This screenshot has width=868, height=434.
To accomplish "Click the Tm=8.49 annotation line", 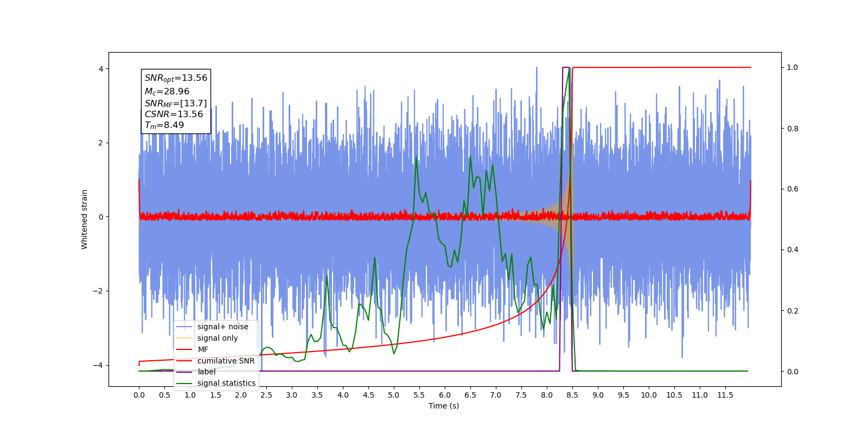I will pyautogui.click(x=164, y=125).
